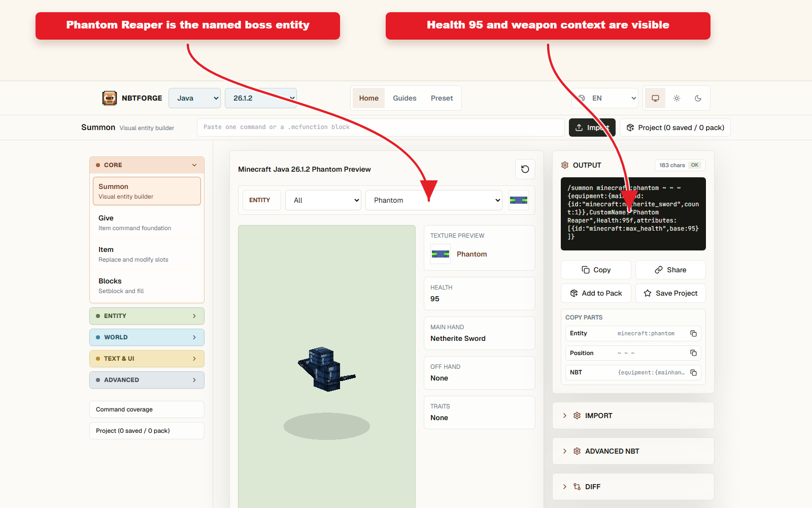Share the summon command link
Screen dimensions: 812x508
[x=670, y=270]
